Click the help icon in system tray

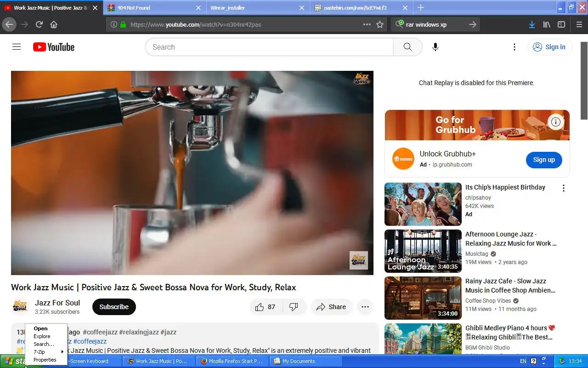click(533, 361)
